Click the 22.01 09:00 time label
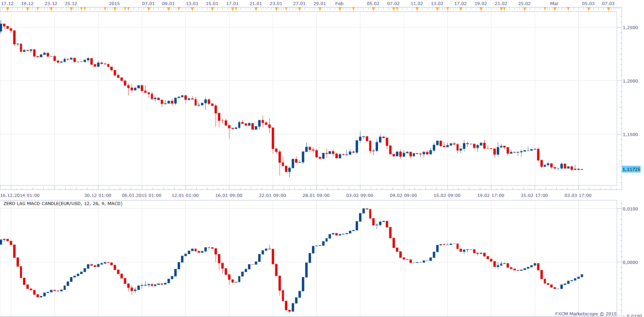The height and width of the screenshot is (317, 644). tap(272, 196)
